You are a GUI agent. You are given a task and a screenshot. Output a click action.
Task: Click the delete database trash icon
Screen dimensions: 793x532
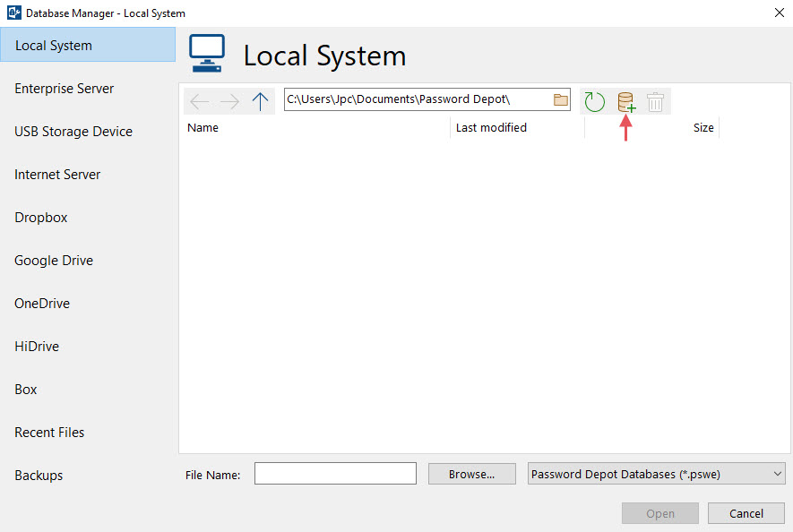(x=655, y=101)
